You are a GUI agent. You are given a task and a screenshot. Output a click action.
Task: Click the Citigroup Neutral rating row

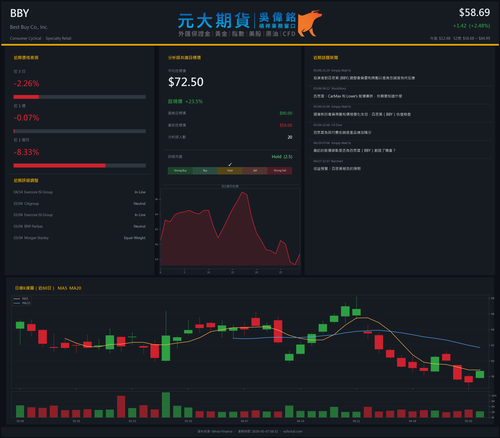[x=80, y=204]
